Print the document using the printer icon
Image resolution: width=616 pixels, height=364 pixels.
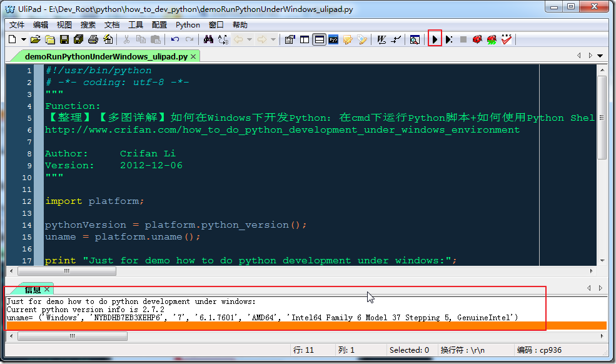coord(93,39)
